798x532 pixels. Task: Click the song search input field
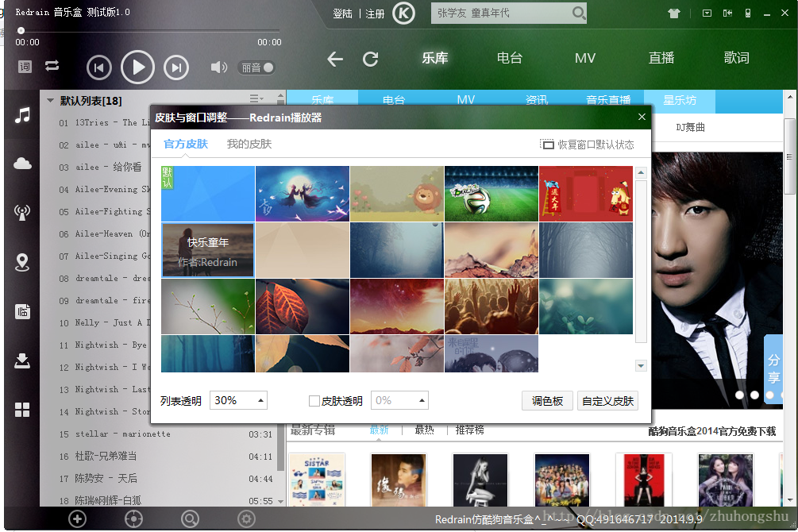(503, 13)
